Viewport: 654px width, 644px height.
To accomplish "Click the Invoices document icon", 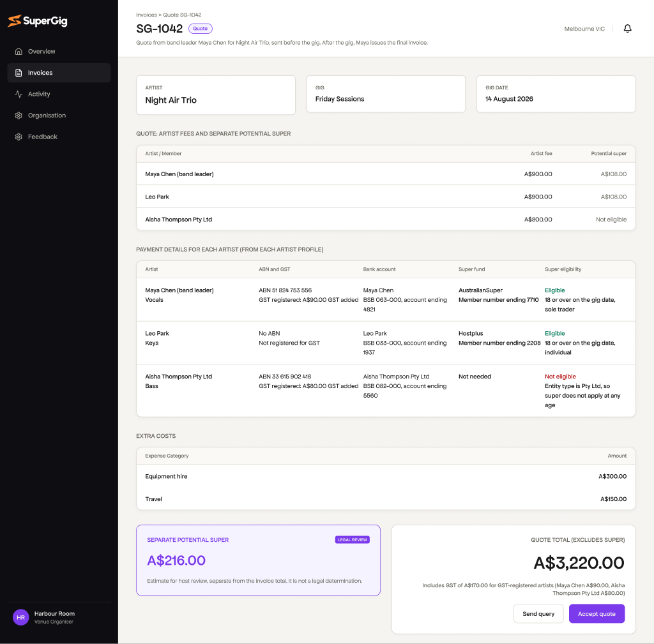I will click(x=19, y=73).
